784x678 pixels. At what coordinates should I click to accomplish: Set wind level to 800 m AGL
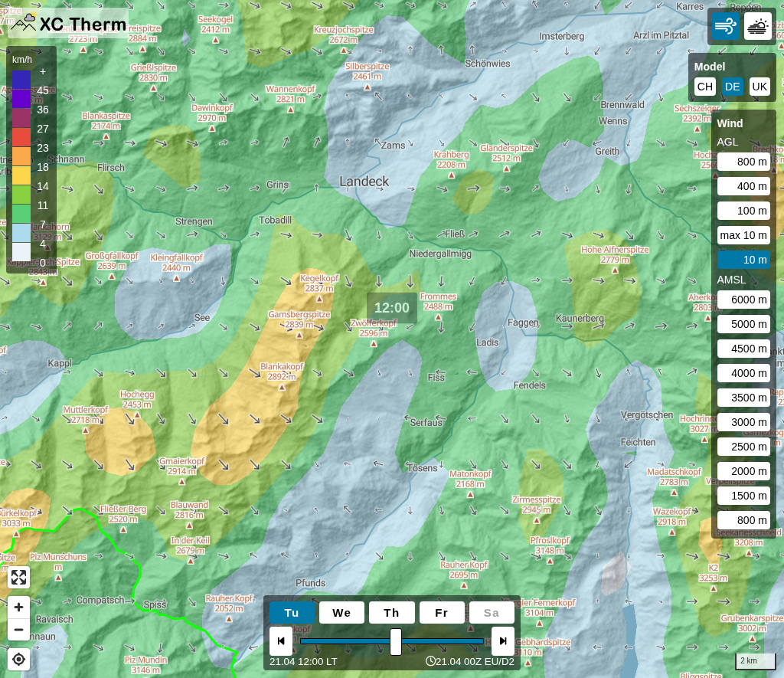coord(743,162)
